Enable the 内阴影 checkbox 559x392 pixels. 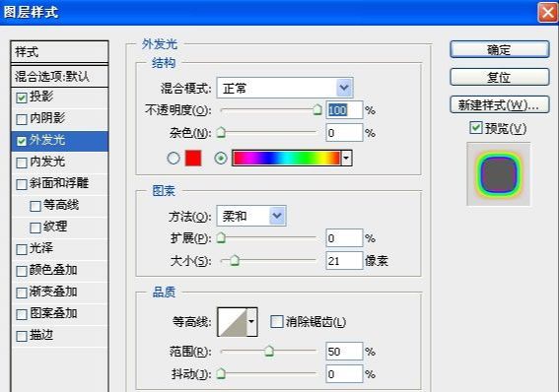pyautogui.click(x=22, y=119)
